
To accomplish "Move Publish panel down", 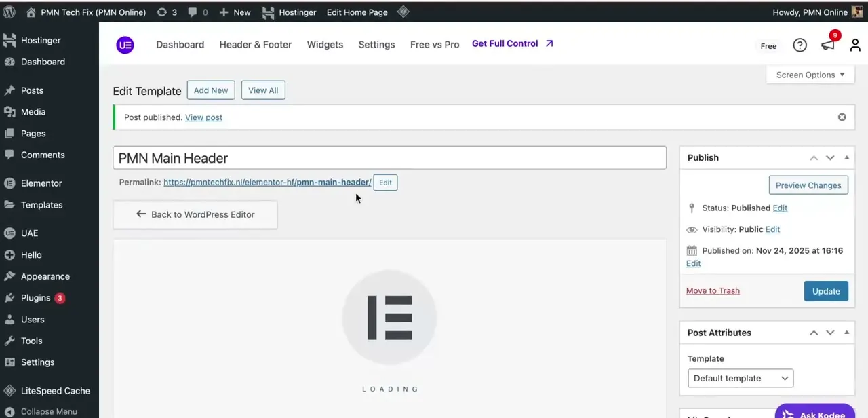I will coord(830,157).
